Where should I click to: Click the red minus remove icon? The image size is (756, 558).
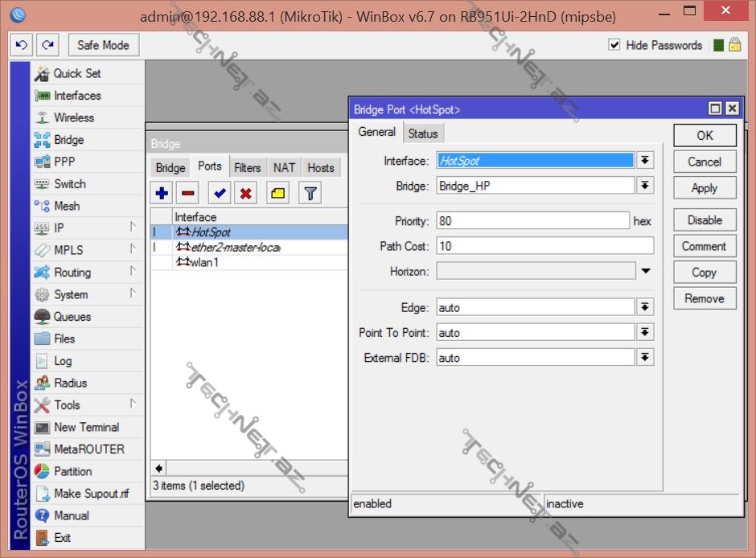[187, 193]
